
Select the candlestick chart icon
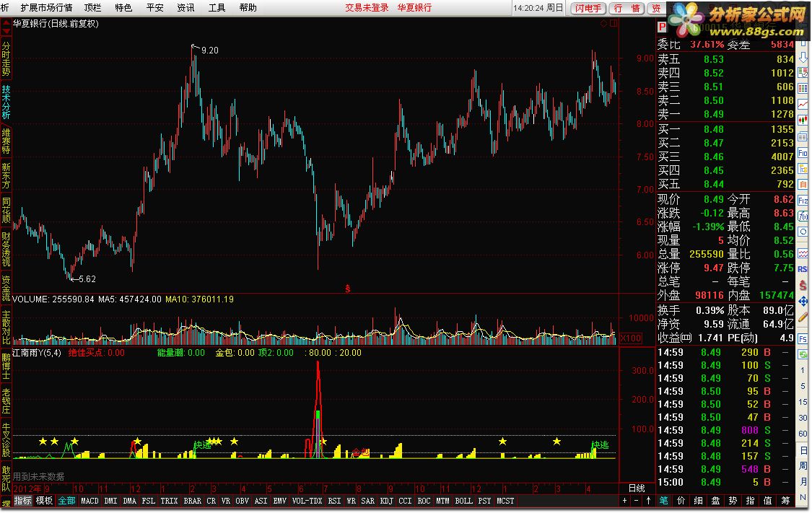click(x=803, y=120)
